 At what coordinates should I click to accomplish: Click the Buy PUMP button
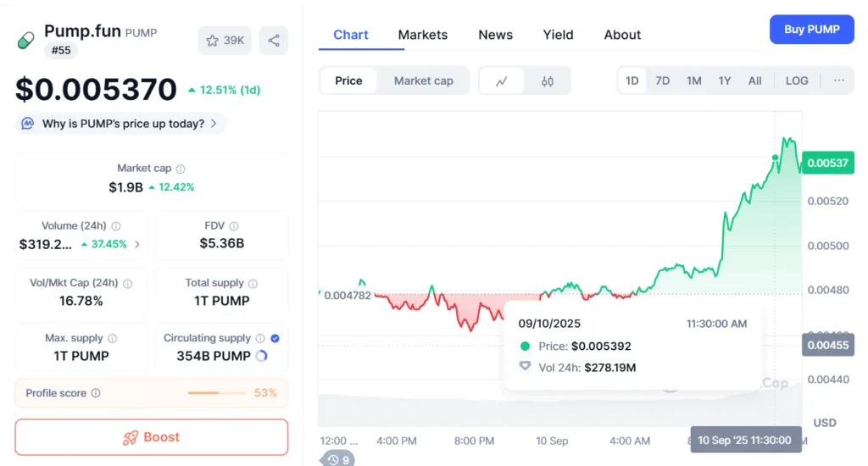tap(811, 30)
